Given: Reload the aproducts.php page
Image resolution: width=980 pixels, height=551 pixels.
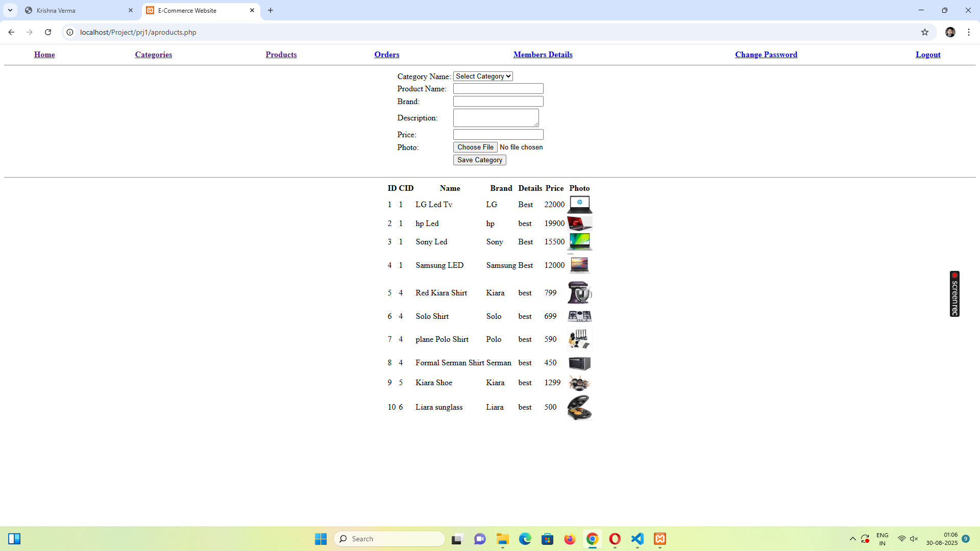Looking at the screenshot, I should click(48, 32).
